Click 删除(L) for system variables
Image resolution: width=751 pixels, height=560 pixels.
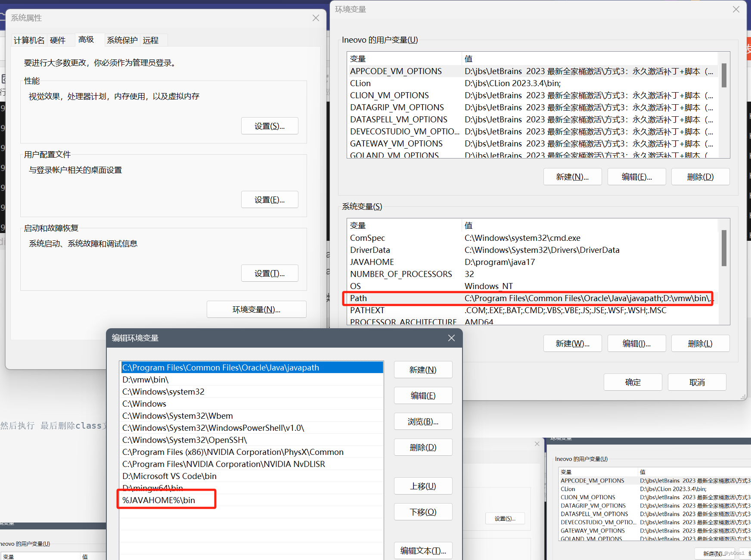click(700, 343)
